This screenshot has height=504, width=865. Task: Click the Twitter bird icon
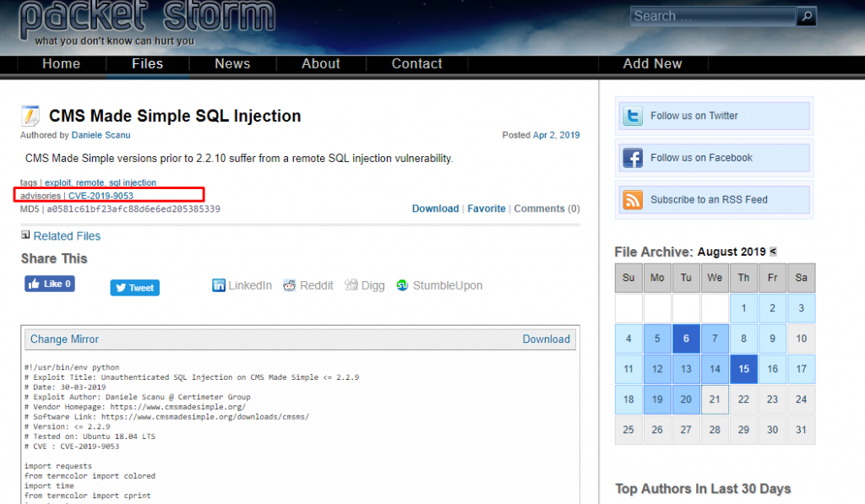[632, 116]
